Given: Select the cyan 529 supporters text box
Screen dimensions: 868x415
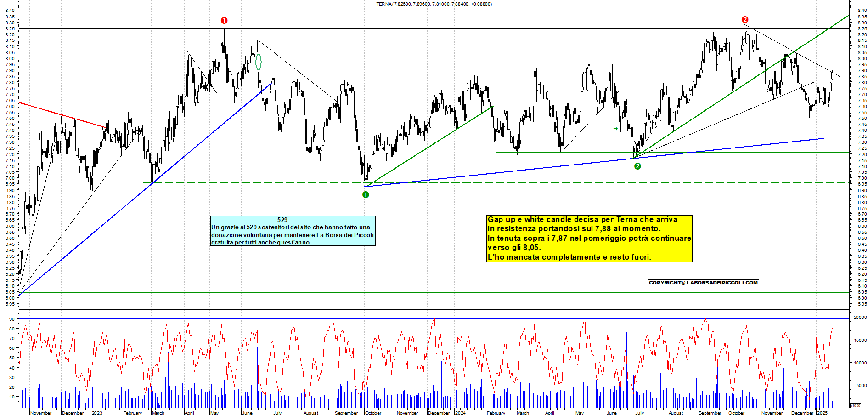Looking at the screenshot, I should [x=293, y=231].
